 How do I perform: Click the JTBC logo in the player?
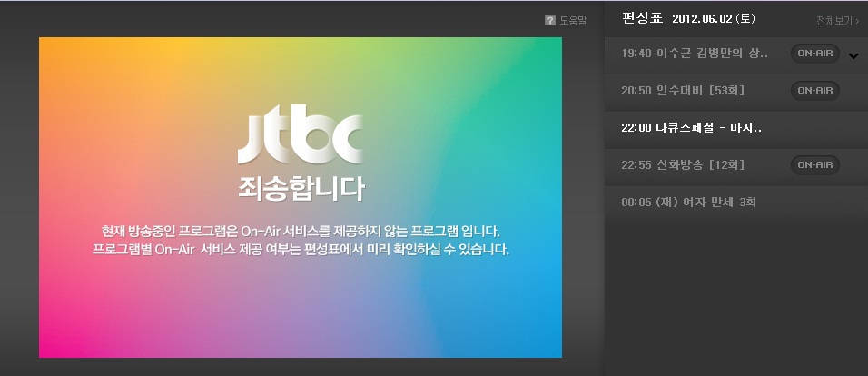(x=301, y=134)
